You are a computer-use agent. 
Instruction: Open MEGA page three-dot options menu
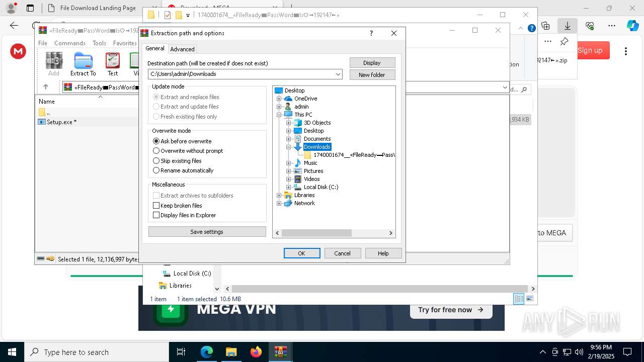coord(626,51)
